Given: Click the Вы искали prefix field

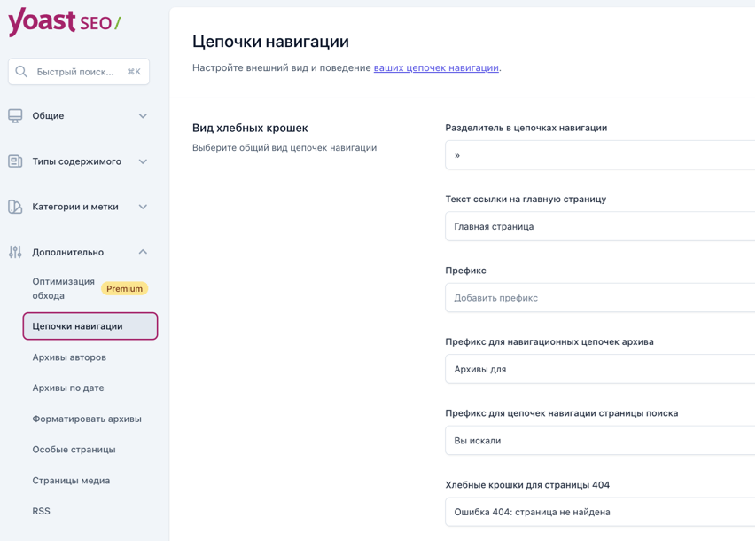Looking at the screenshot, I should click(x=600, y=441).
